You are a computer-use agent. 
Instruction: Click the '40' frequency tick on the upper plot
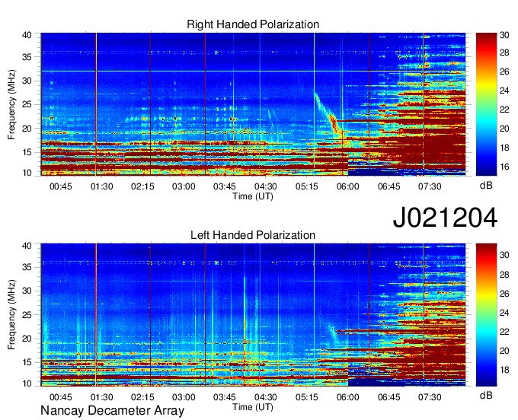click(x=27, y=35)
